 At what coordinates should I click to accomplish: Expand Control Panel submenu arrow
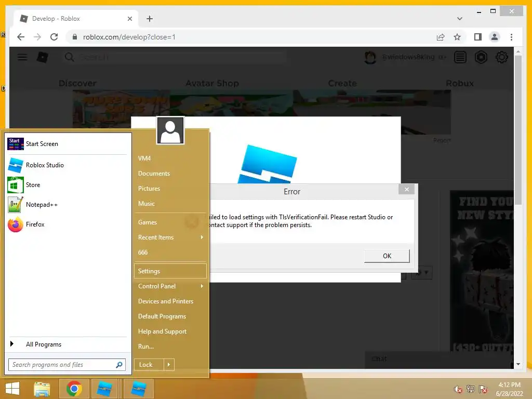202,286
